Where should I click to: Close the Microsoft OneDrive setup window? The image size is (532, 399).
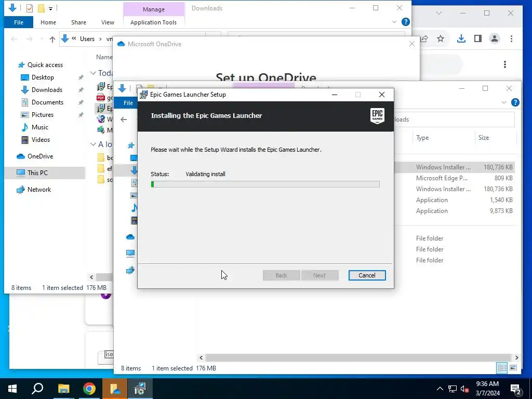pyautogui.click(x=412, y=44)
